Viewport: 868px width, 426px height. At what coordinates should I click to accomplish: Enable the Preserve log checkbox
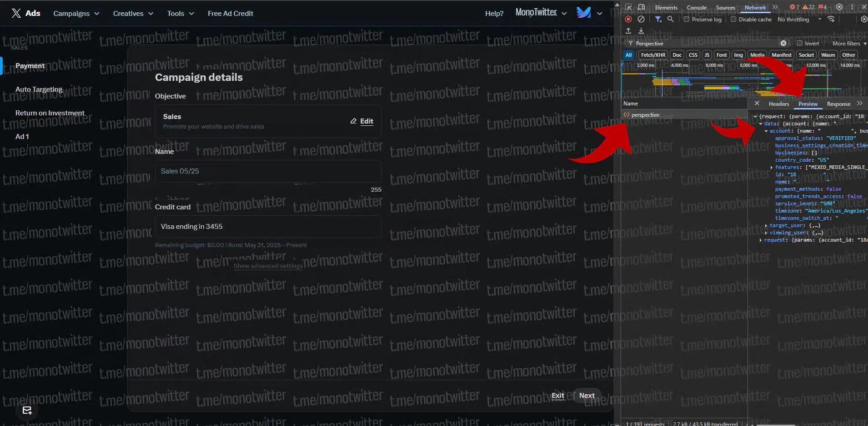coord(687,20)
